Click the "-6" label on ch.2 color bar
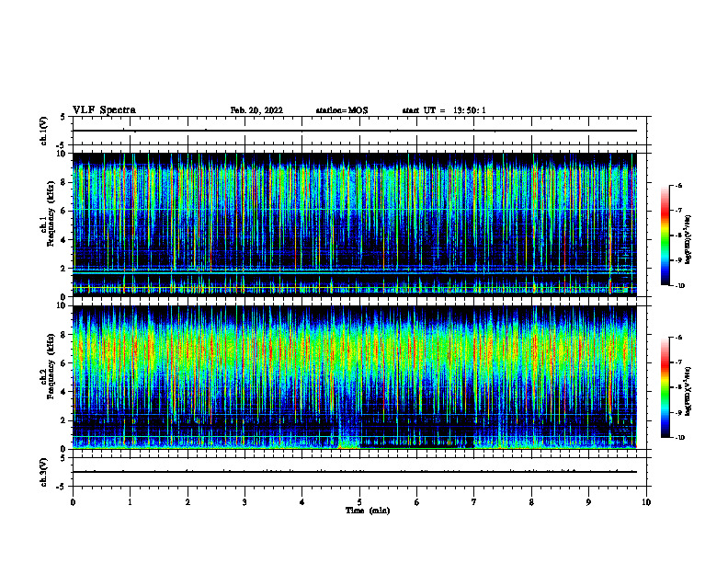Image resolution: width=728 pixels, height=563 pixels. pyautogui.click(x=678, y=338)
